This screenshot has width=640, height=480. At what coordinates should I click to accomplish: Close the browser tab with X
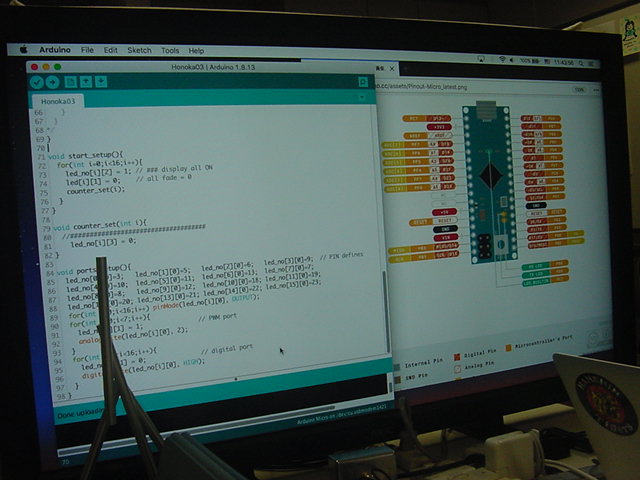pyautogui.click(x=392, y=68)
